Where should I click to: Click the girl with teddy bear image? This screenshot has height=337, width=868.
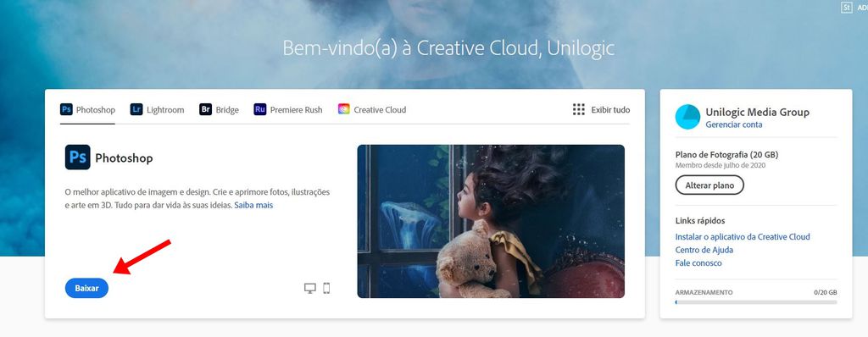[x=491, y=221]
